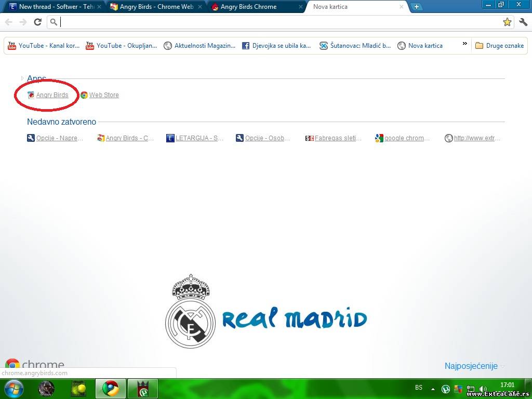The height and width of the screenshot is (399, 532).
Task: Open the volume speaker tray icon
Action: pyautogui.click(x=483, y=389)
